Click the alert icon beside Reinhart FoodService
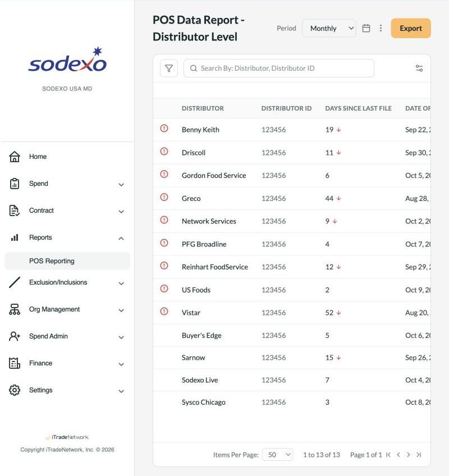 (x=164, y=266)
